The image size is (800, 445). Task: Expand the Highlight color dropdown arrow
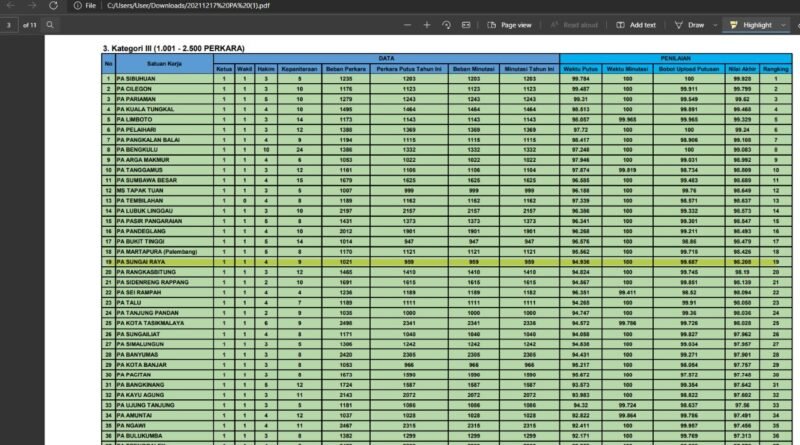click(784, 24)
